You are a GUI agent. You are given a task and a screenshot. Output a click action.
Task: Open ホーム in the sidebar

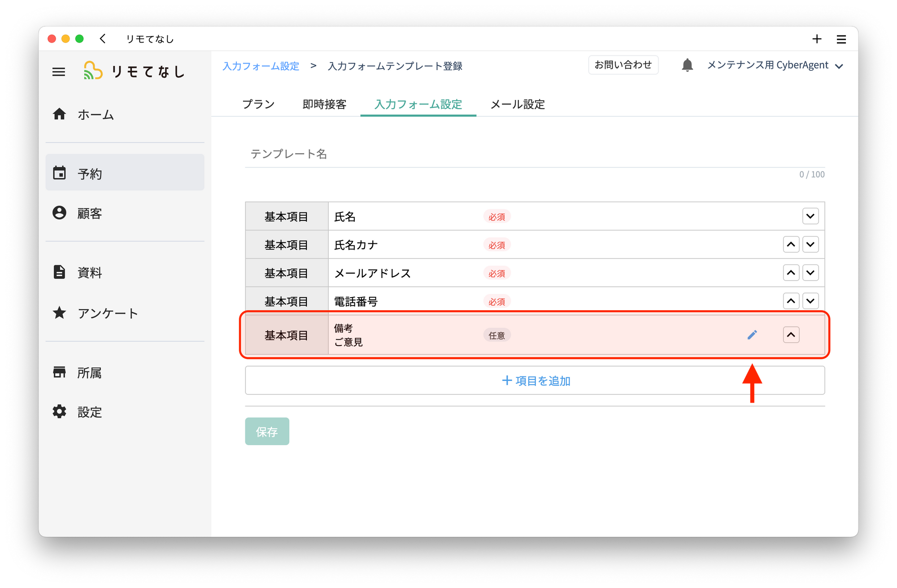(125, 114)
